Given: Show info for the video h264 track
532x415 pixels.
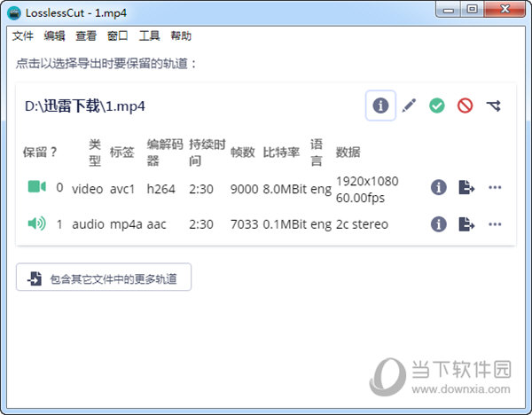Looking at the screenshot, I should coord(439,187).
